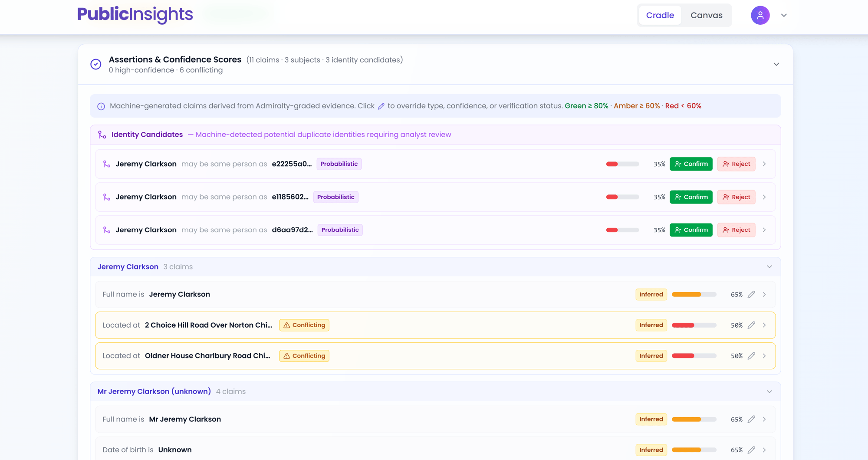Click Inferred badge on Mr Jeremy Clarkson name row
This screenshot has width=868, height=460.
coord(651,419)
